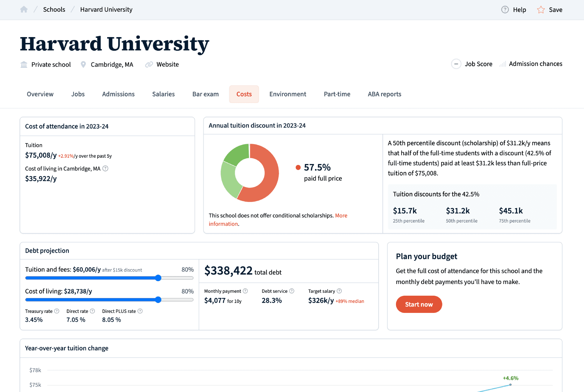Open cost of living info tooltip icon
584x392 pixels.
(105, 168)
